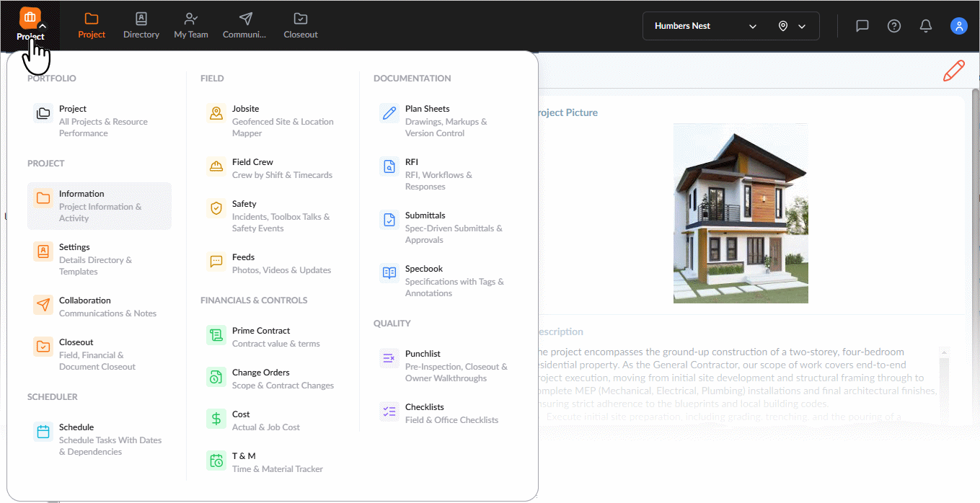The image size is (980, 503).
Task: Open the location pin dropdown chevron
Action: point(802,26)
